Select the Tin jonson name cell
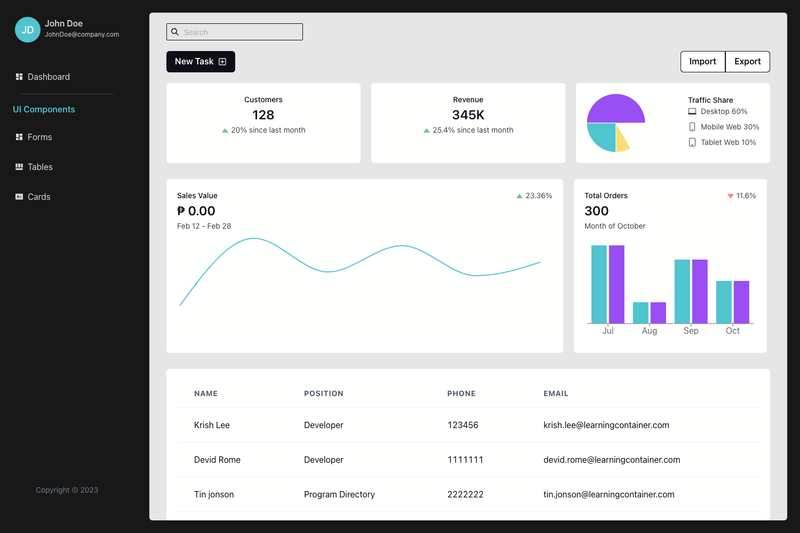 coord(214,494)
